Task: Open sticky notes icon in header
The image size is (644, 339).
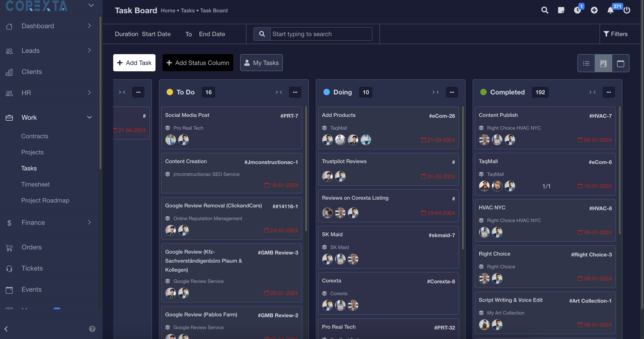Action: 561,10
